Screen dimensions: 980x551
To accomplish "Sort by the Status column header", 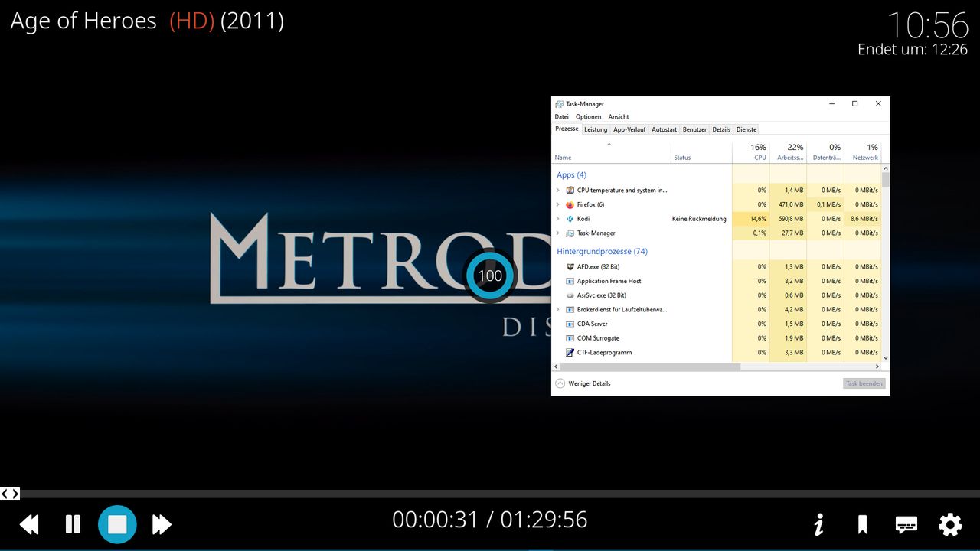I will tap(701, 152).
